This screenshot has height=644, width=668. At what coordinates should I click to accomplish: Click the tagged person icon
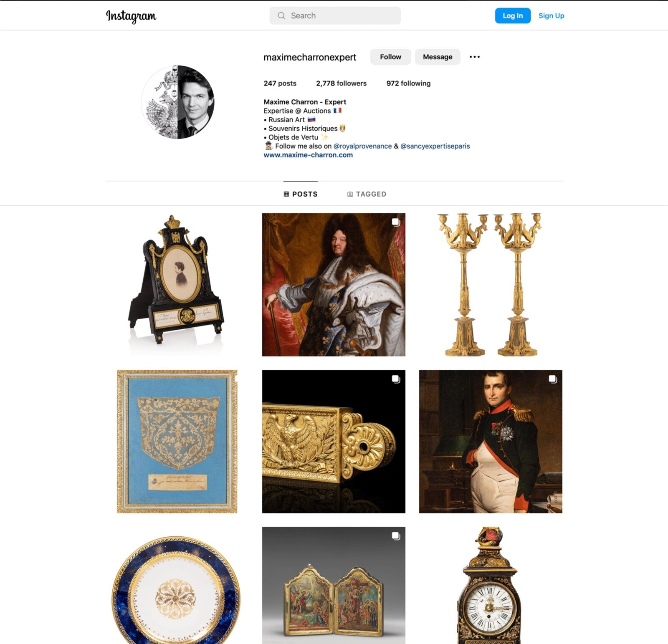350,194
